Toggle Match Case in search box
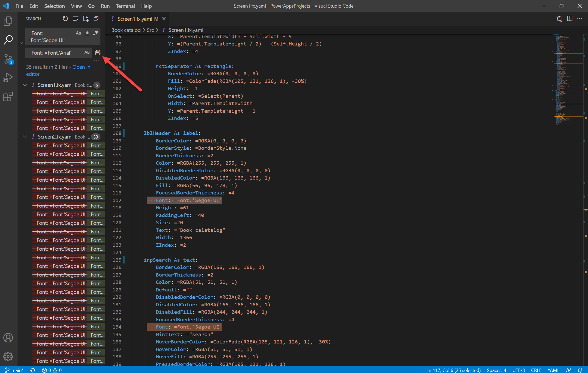 (78, 33)
